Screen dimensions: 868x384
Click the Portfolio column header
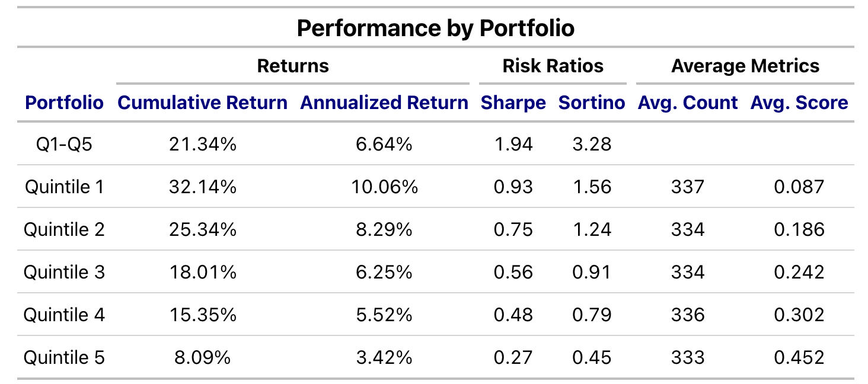[64, 103]
